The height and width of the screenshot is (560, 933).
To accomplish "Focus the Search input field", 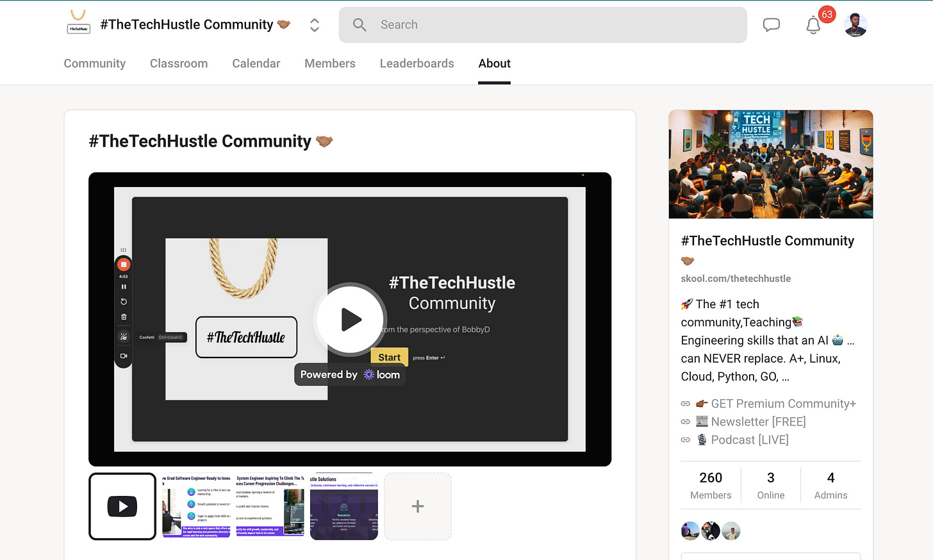I will tap(543, 25).
